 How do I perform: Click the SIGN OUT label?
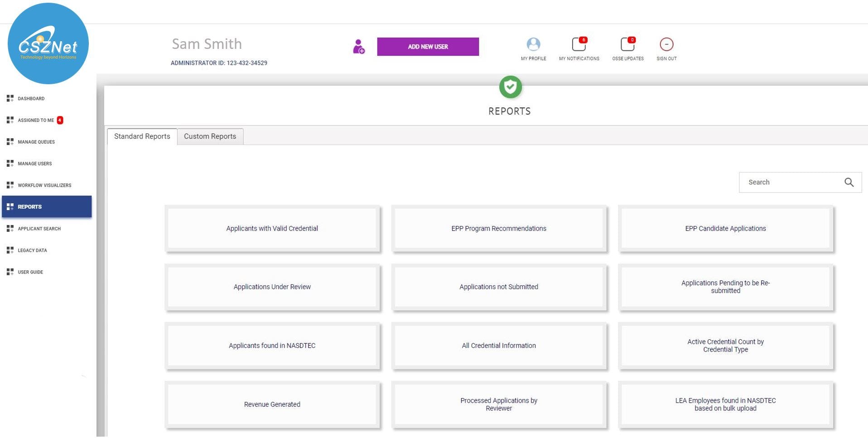pyautogui.click(x=666, y=58)
